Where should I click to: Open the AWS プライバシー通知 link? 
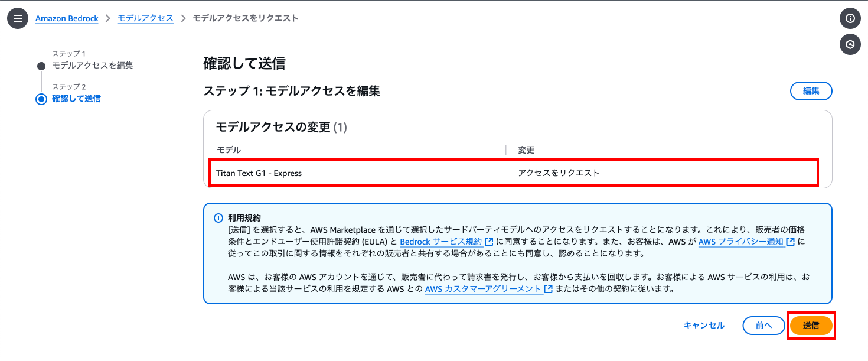(x=741, y=242)
